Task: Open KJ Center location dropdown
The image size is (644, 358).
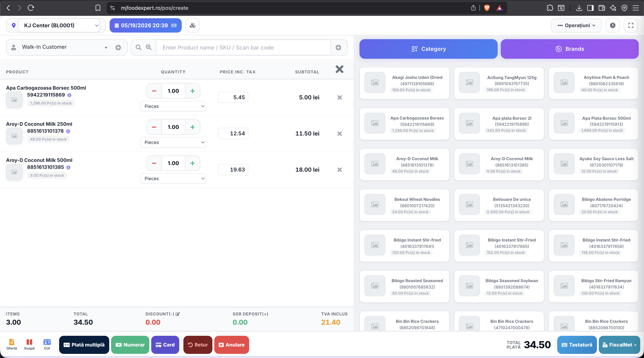Action: coord(59,25)
